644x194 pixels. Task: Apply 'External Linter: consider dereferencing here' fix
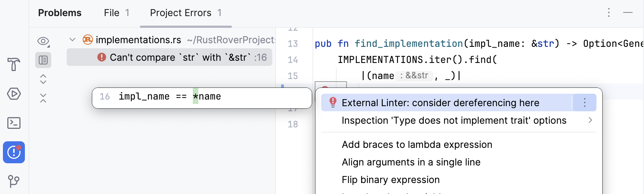click(440, 103)
